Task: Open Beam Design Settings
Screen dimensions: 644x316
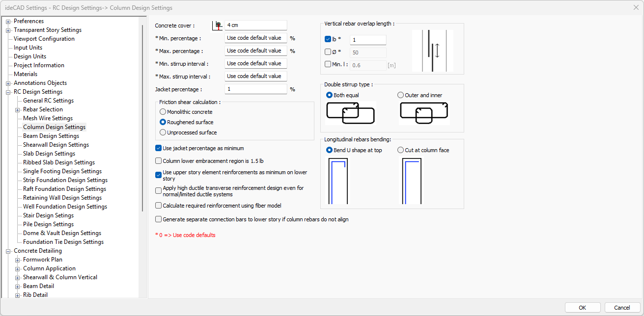Action: [51, 136]
